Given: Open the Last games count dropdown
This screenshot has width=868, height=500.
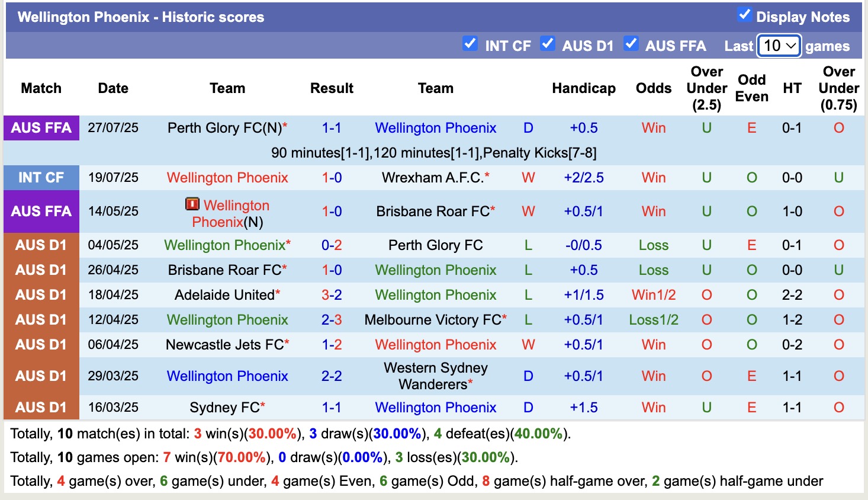Looking at the screenshot, I should tap(779, 45).
